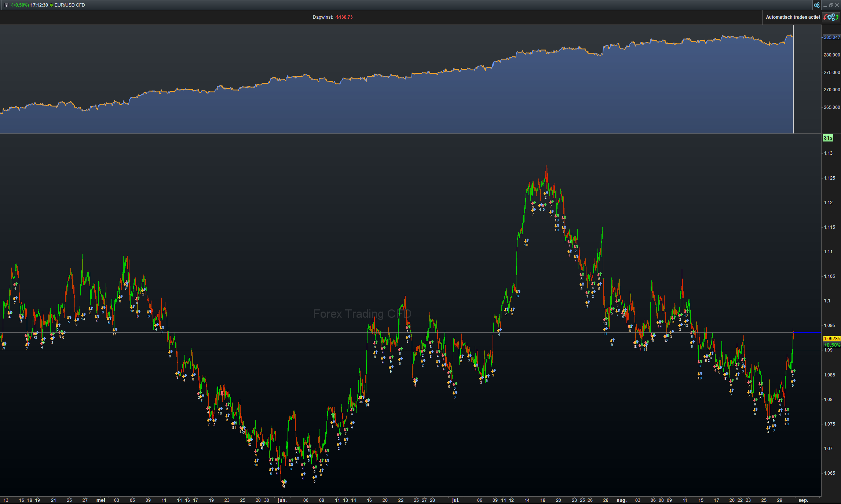
Task: Toggle automatic trading with the gears arrows button
Action: tap(831, 17)
